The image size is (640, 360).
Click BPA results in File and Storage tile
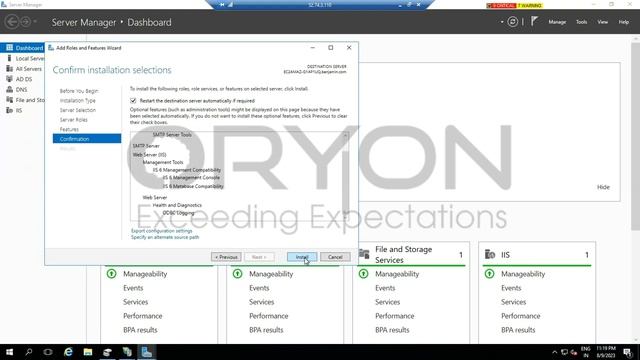click(392, 330)
